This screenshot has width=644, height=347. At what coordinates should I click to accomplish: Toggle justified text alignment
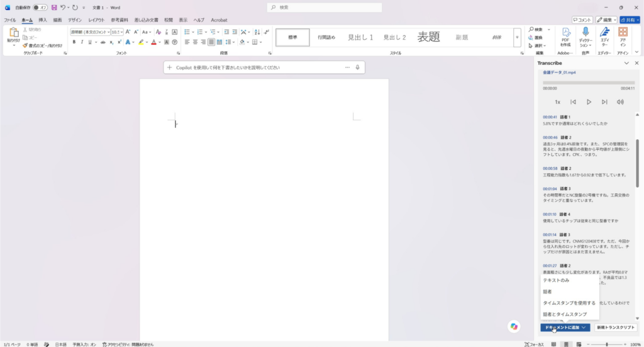[211, 42]
